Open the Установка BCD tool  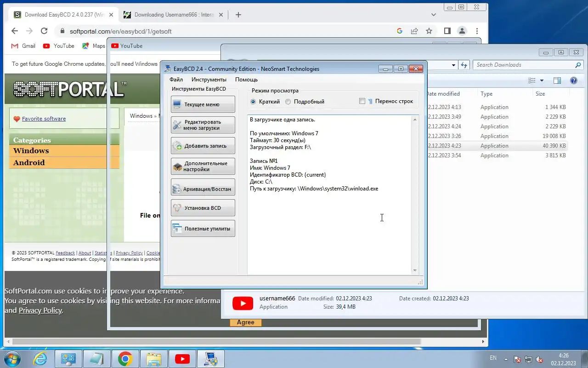pyautogui.click(x=203, y=208)
